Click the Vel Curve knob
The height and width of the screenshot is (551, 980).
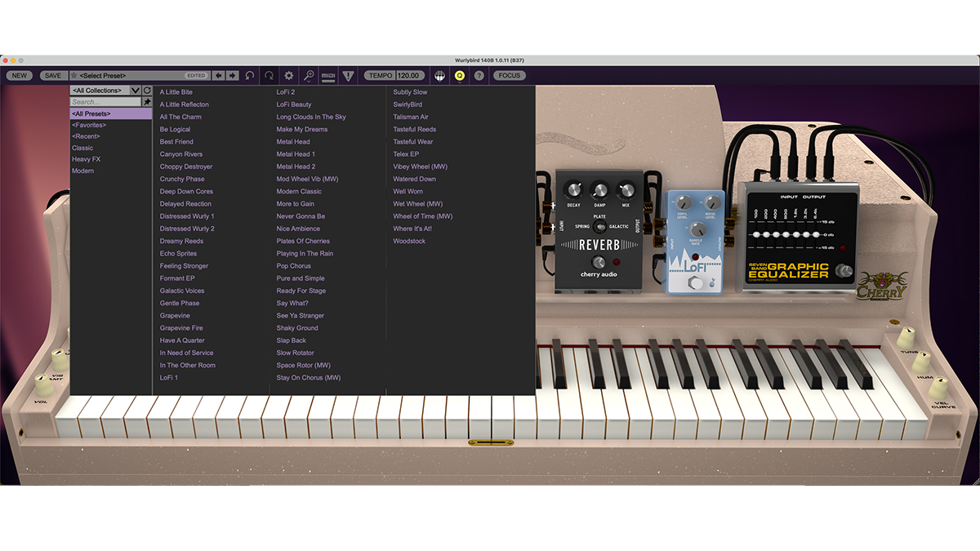point(939,386)
